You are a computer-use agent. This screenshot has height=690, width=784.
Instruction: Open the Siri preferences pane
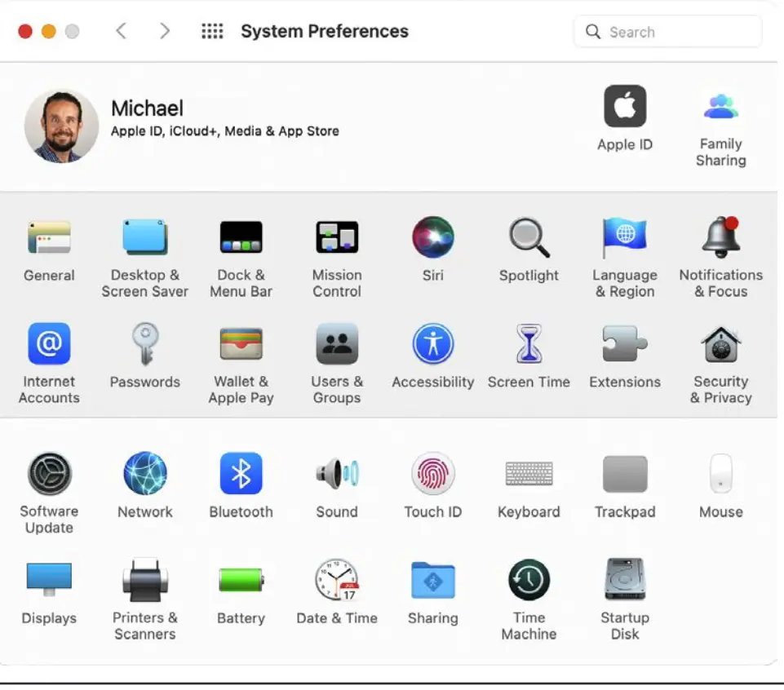click(x=432, y=238)
